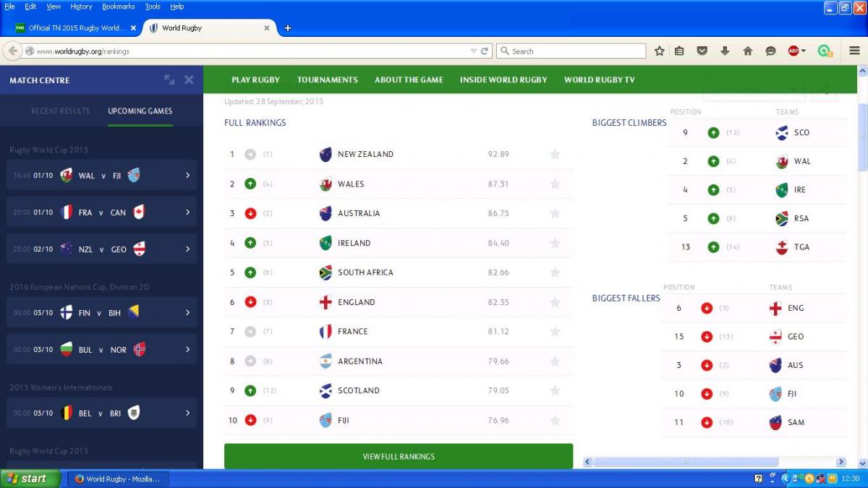Open the File menu
This screenshot has width=868, height=488.
coord(9,7)
